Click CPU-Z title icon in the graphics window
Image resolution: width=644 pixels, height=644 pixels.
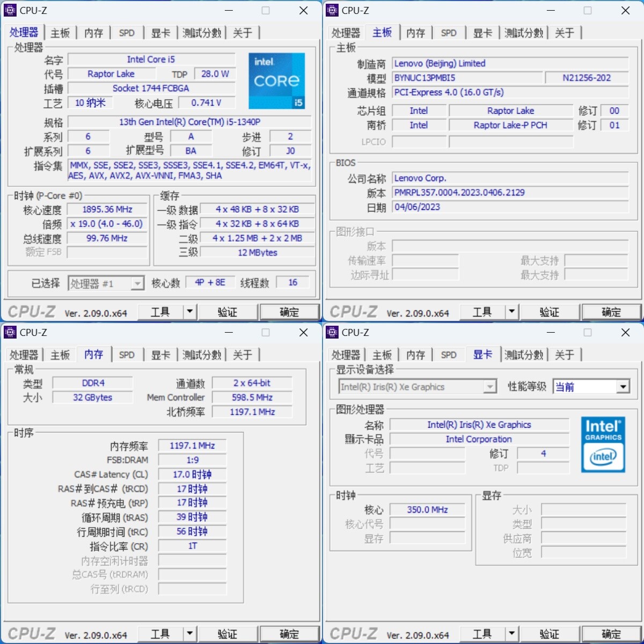tap(332, 332)
